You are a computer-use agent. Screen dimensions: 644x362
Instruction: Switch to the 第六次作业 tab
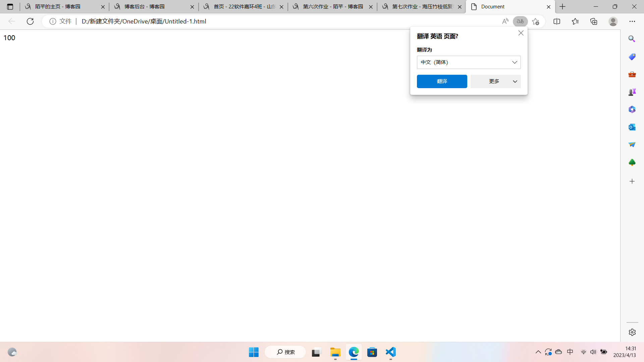pos(333,7)
